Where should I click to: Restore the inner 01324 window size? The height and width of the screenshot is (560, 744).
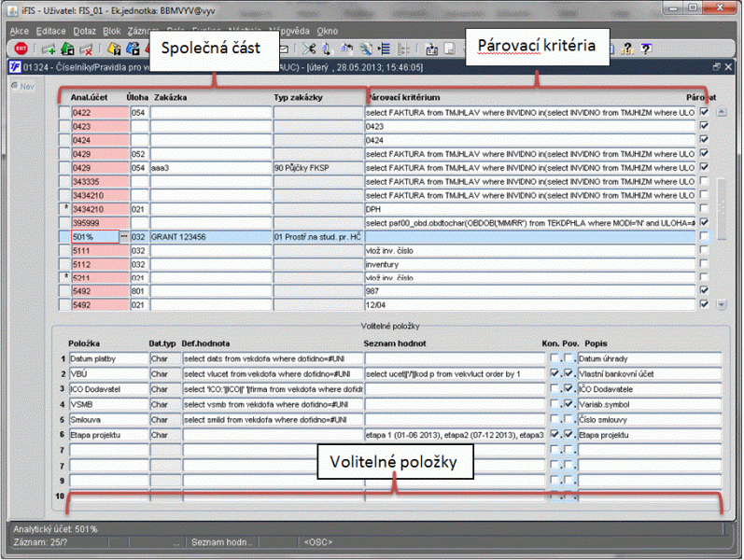coord(715,67)
